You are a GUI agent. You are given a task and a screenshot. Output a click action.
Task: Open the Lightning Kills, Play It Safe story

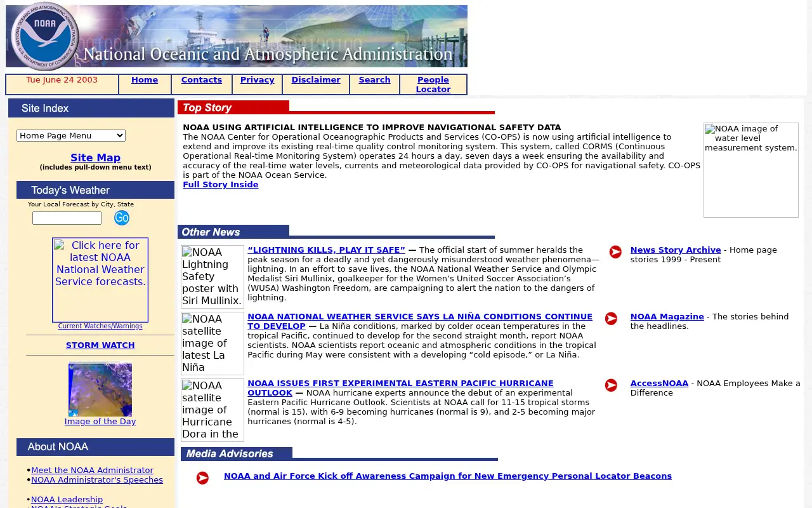pyautogui.click(x=326, y=250)
